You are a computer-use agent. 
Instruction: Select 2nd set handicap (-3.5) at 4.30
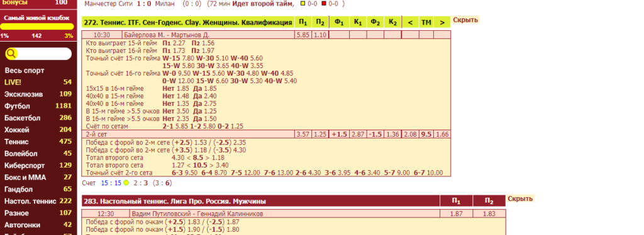tap(240, 150)
